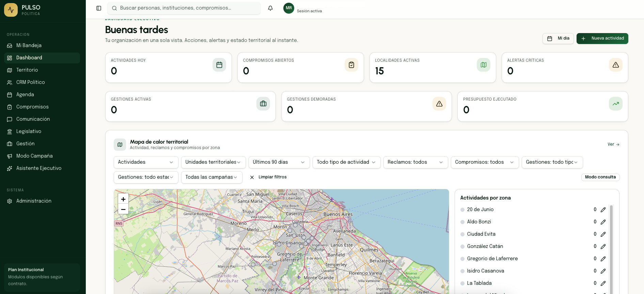Edit the González Catán zone
Viewport: 644px width, 294px height.
[603, 247]
